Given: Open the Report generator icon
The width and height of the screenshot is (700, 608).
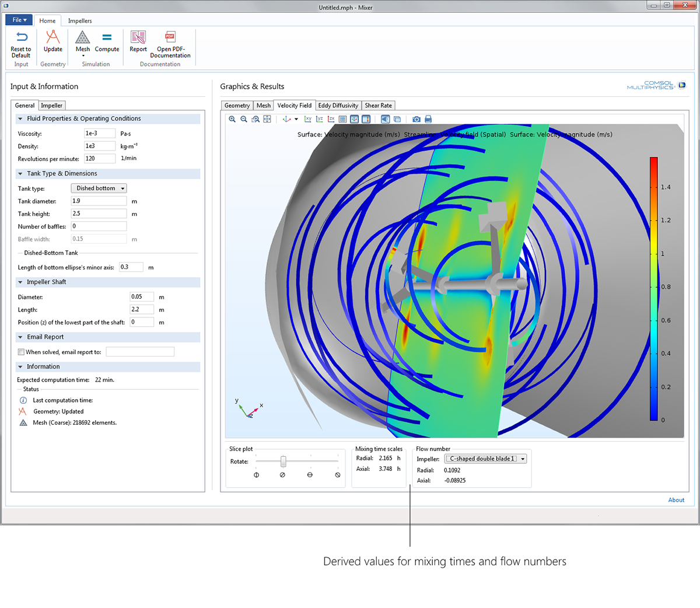Looking at the screenshot, I should point(138,40).
